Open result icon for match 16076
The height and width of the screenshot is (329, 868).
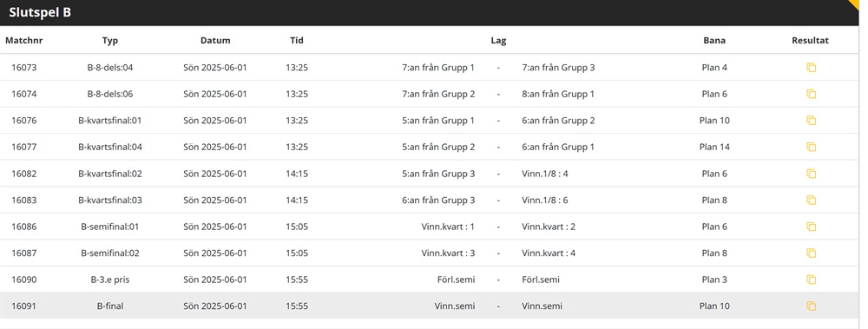point(811,120)
